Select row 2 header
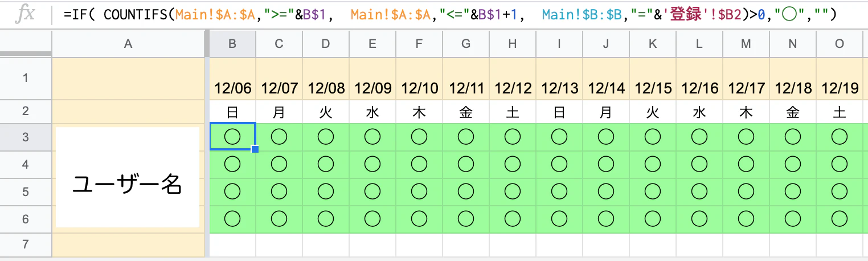Screen dimensions: 868x261 coord(25,112)
